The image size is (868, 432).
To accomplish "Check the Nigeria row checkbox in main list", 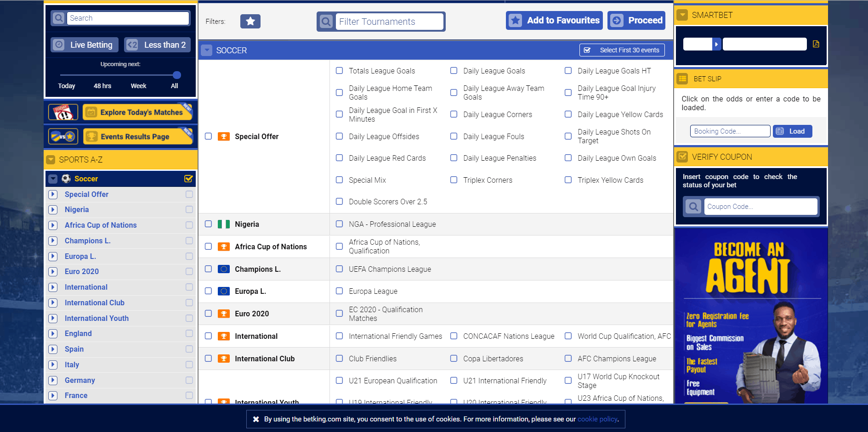I will click(209, 224).
